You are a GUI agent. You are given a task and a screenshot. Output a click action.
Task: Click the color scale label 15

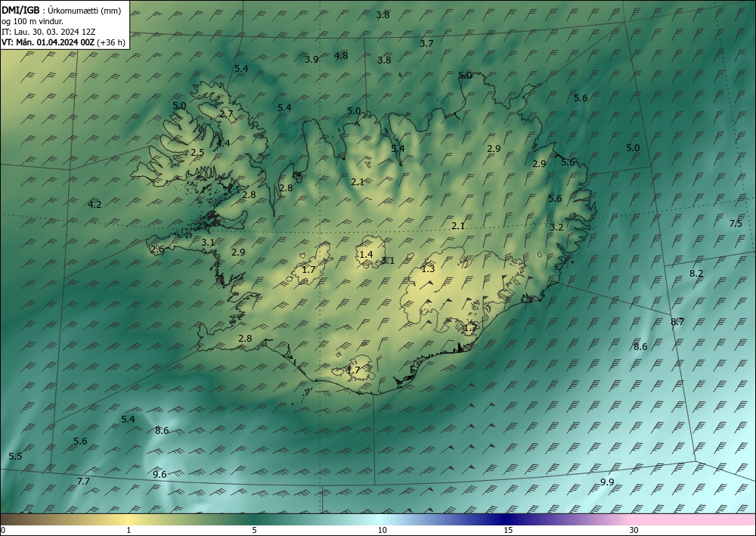click(x=508, y=531)
